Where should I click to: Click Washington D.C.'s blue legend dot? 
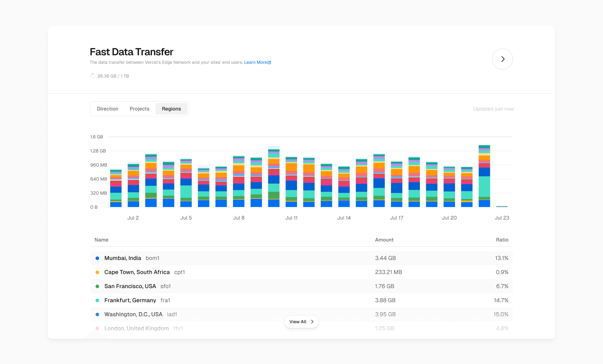pyautogui.click(x=97, y=314)
